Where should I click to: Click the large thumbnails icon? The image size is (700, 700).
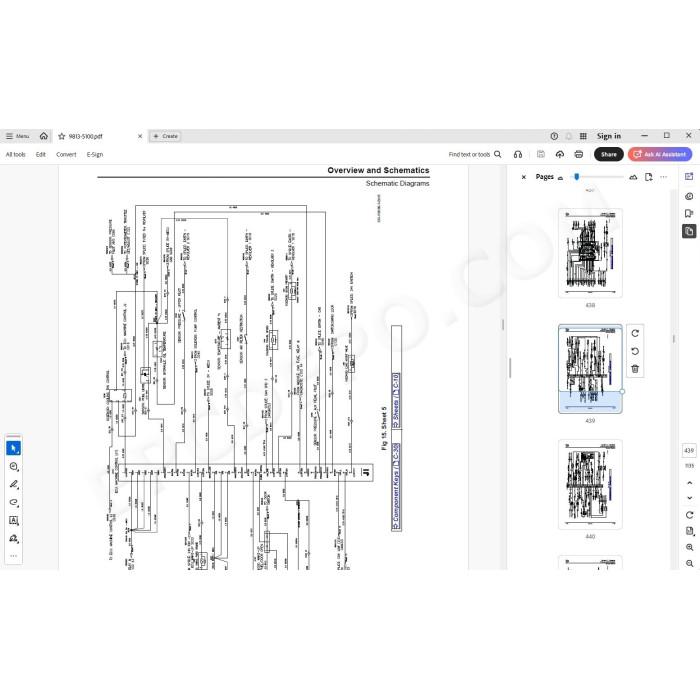tap(633, 177)
